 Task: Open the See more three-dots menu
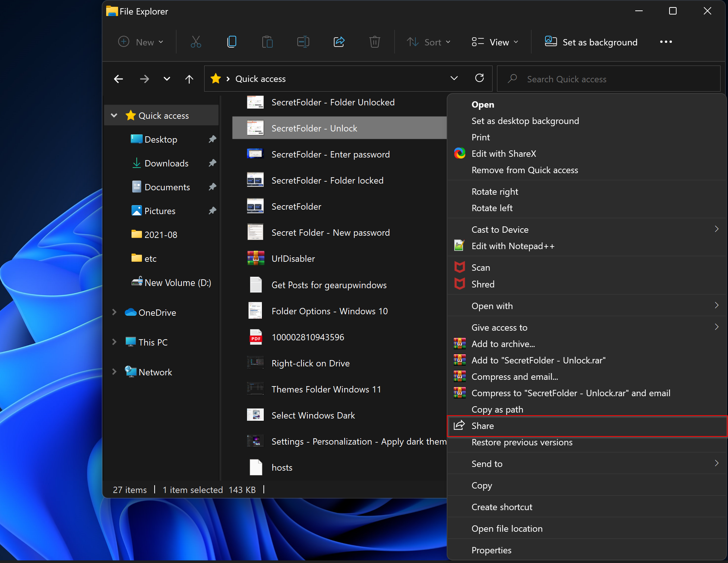[666, 42]
